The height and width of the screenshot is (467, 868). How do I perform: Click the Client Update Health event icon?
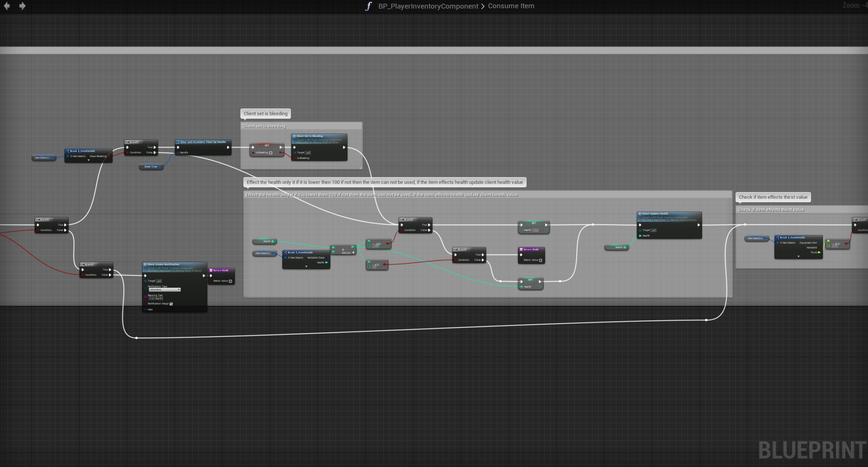coord(640,213)
